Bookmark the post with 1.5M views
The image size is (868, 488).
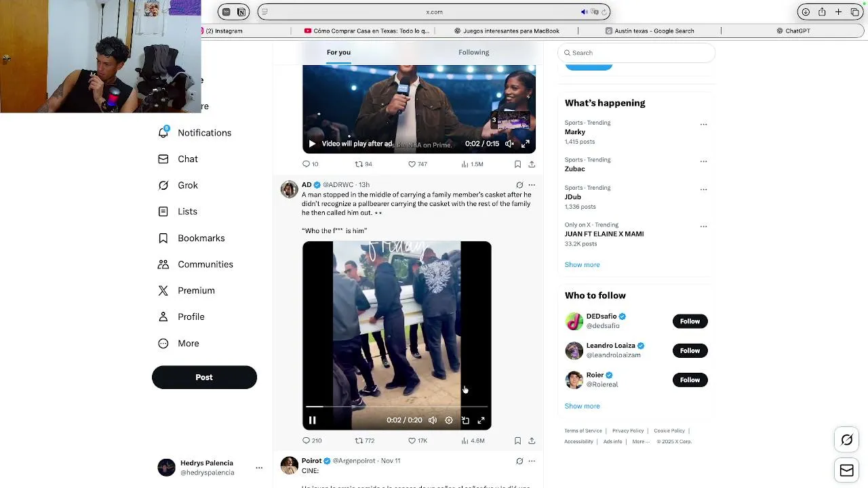pyautogui.click(x=517, y=164)
